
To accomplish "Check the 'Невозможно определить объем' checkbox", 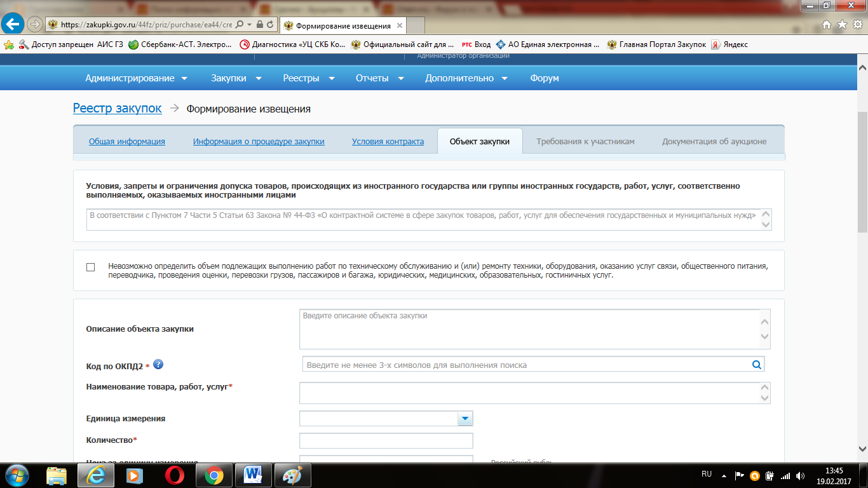I will tap(90, 267).
